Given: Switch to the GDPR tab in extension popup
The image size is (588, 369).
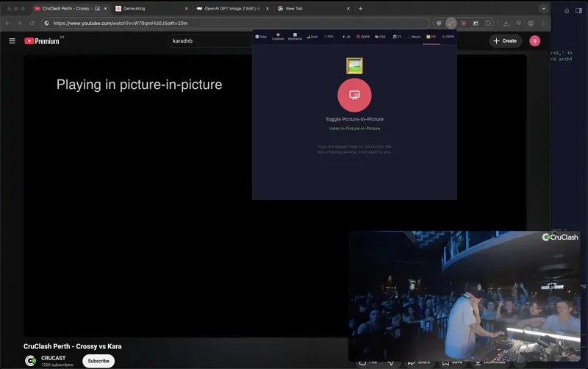Looking at the screenshot, I should (x=363, y=37).
